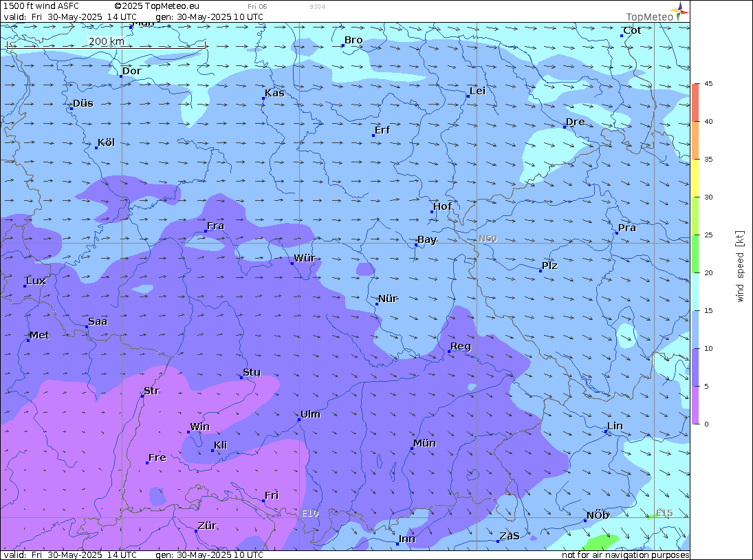Click the green 20-25 kt legend band
Image resolution: width=753 pixels, height=560 pixels.
tap(696, 254)
